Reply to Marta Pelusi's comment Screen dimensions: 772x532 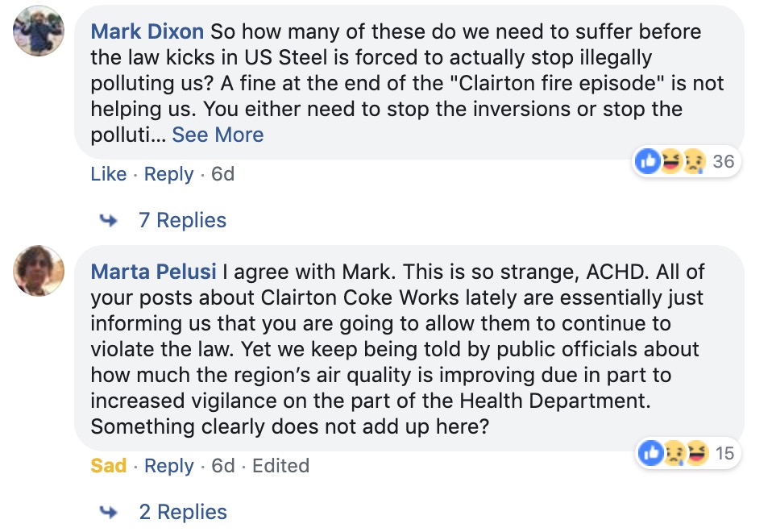tap(168, 465)
